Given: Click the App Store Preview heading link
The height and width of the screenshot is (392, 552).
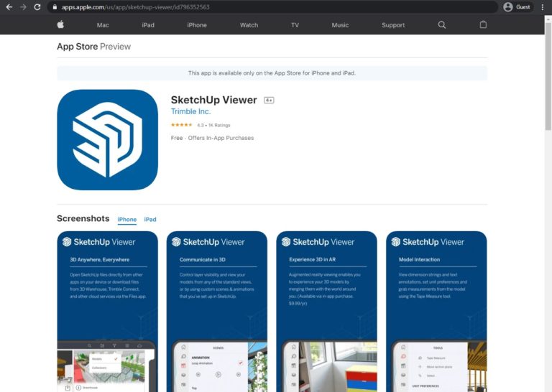Looking at the screenshot, I should tap(93, 47).
